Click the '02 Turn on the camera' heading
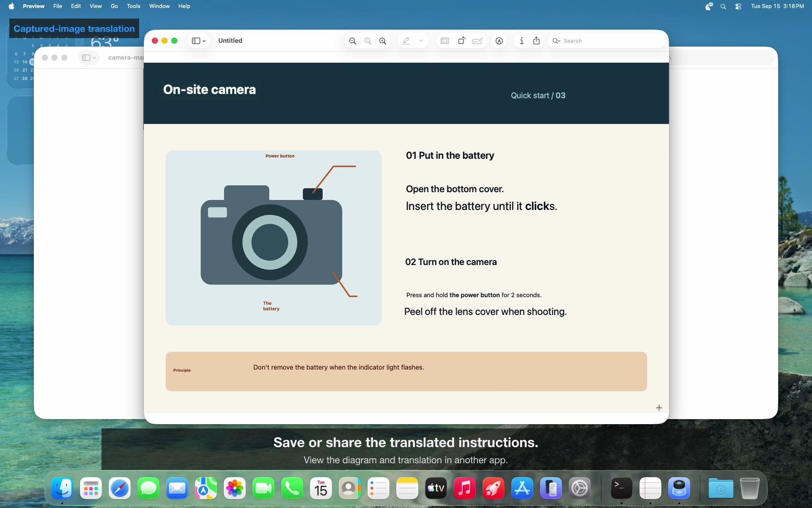 point(451,262)
